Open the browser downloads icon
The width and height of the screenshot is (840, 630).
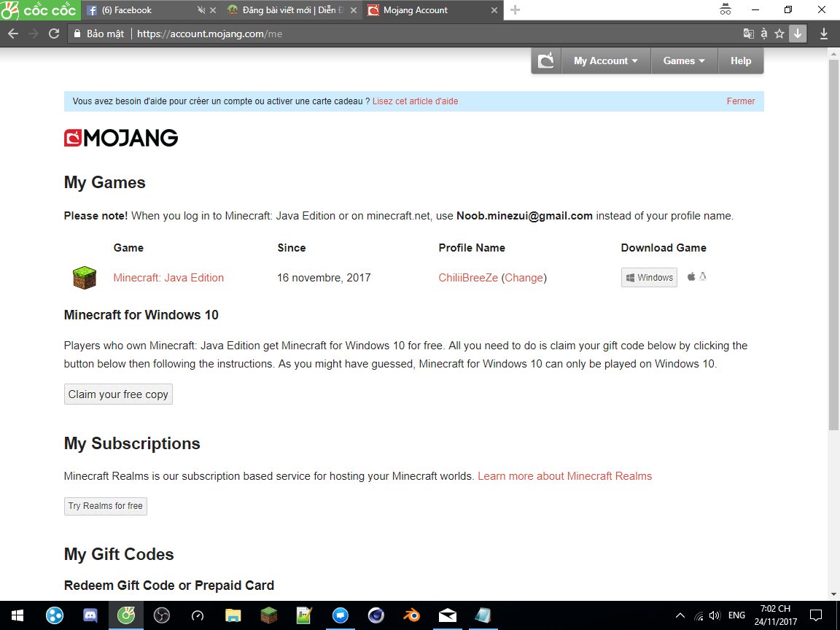click(824, 34)
